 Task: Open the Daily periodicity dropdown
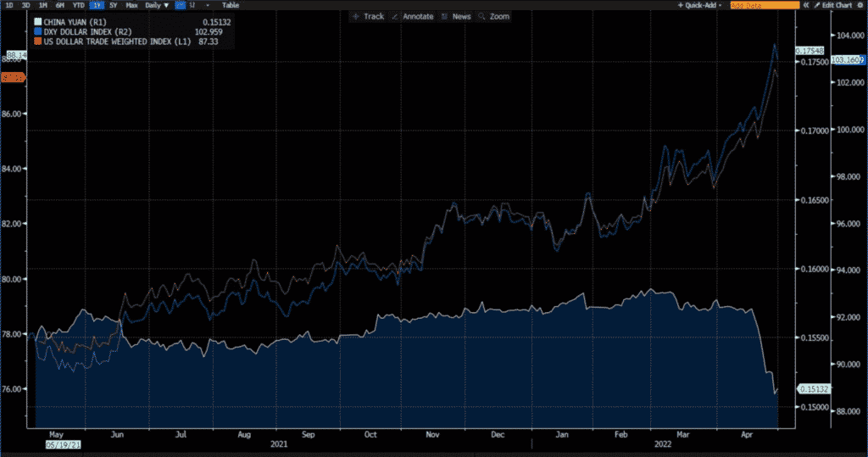pyautogui.click(x=157, y=5)
